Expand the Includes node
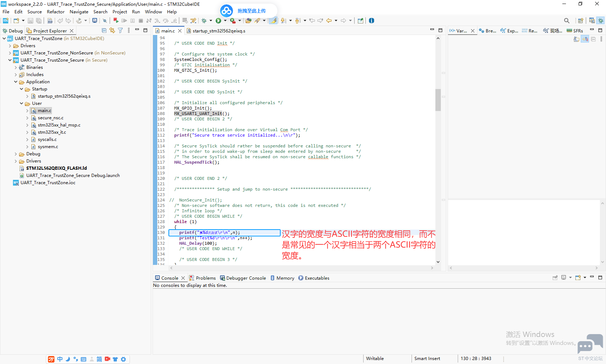This screenshot has width=606, height=364. [16, 75]
